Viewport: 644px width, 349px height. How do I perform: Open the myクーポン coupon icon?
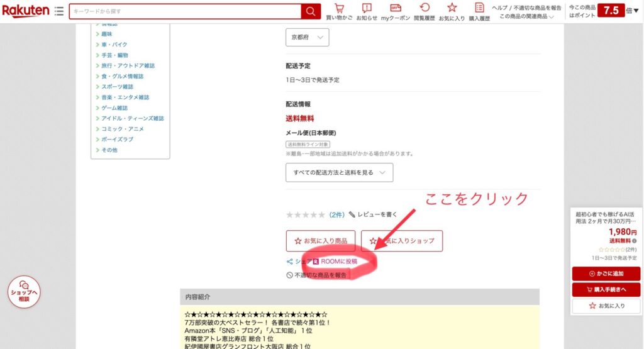[x=395, y=11]
